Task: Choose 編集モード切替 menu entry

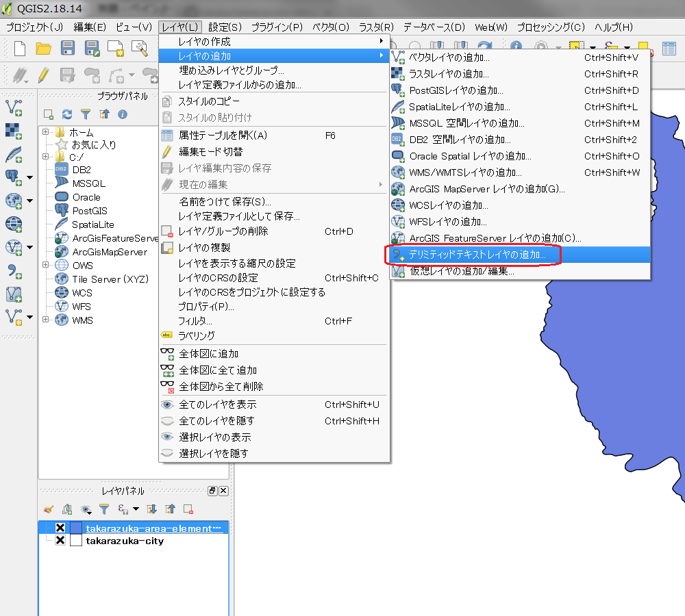Action: [274, 152]
